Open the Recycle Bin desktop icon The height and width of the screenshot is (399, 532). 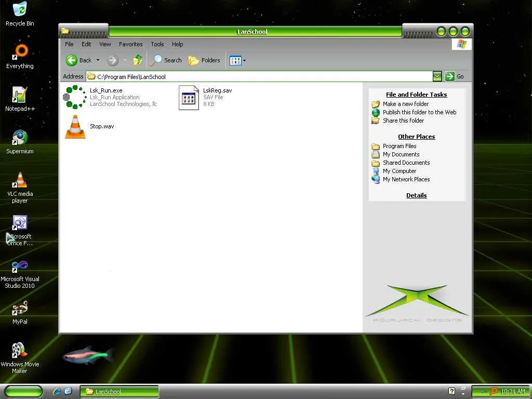click(20, 14)
